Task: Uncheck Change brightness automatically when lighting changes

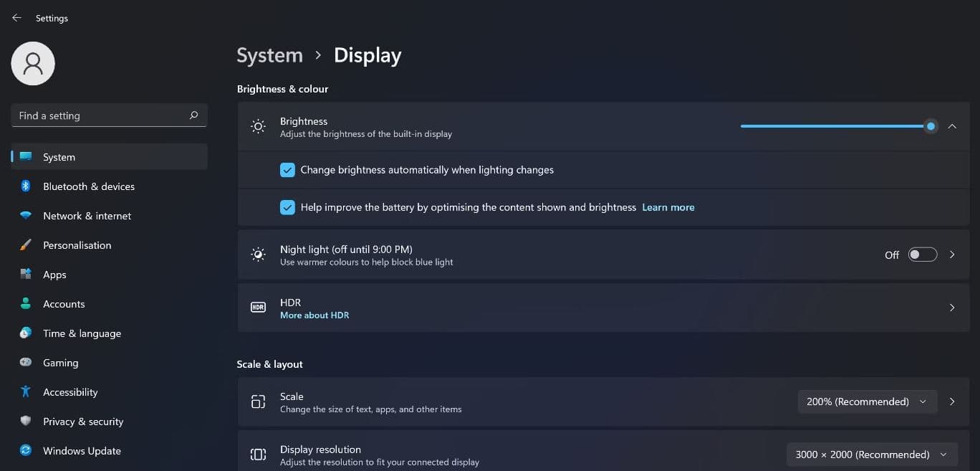Action: 287,170
